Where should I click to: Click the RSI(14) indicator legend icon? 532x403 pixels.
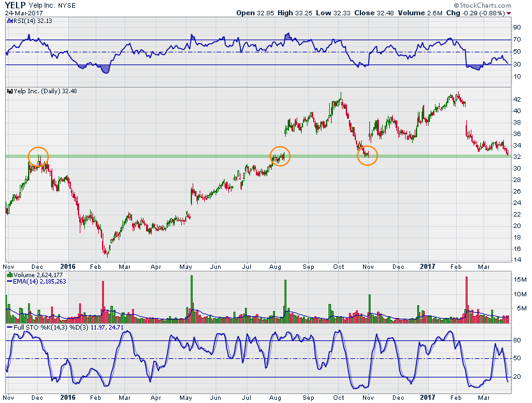pyautogui.click(x=8, y=20)
